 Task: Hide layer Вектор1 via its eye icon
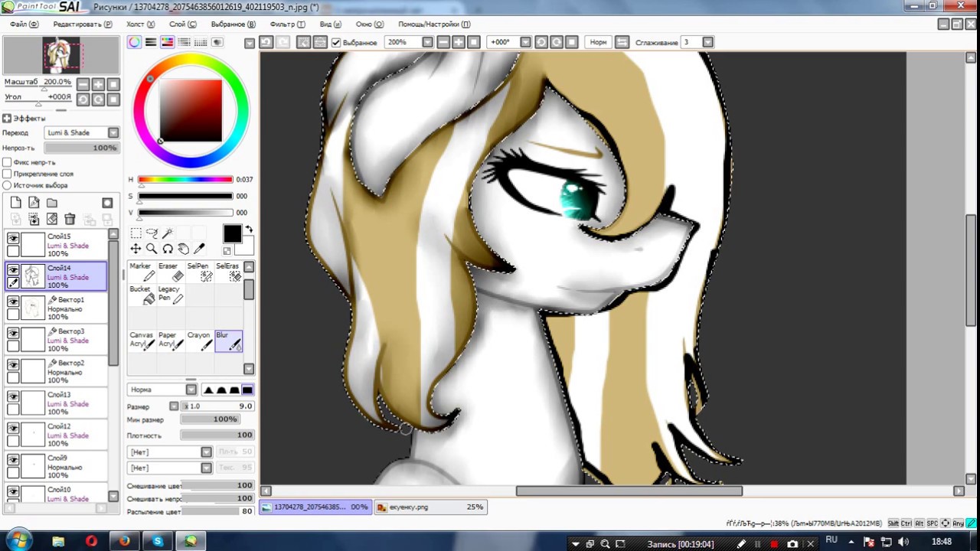[x=13, y=302]
